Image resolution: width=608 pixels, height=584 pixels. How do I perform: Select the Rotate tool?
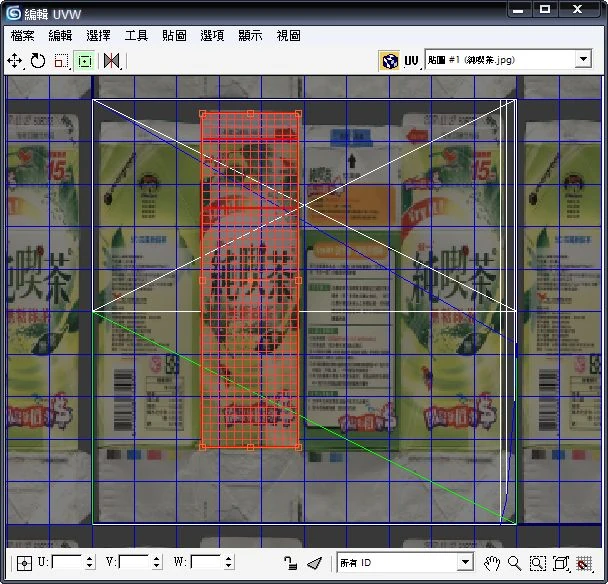(x=38, y=61)
